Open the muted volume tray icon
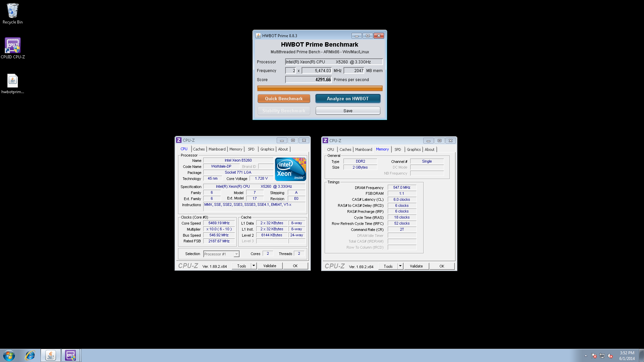Image resolution: width=644 pixels, height=362 pixels. click(610, 356)
